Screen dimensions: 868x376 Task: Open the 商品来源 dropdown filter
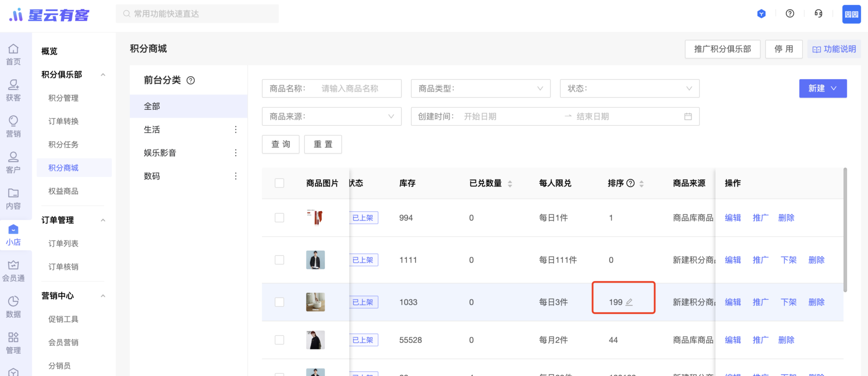click(x=331, y=116)
